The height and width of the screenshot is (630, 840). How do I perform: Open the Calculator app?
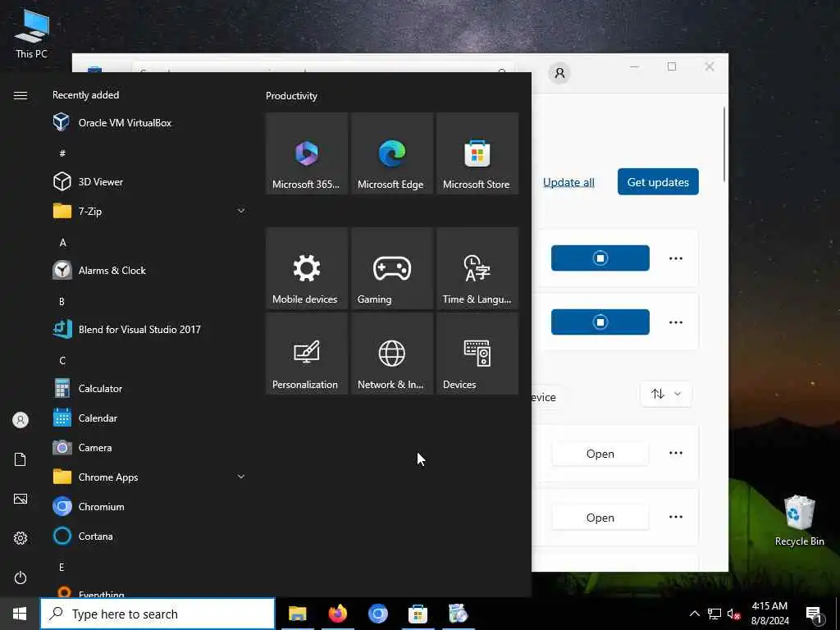pos(148,388)
